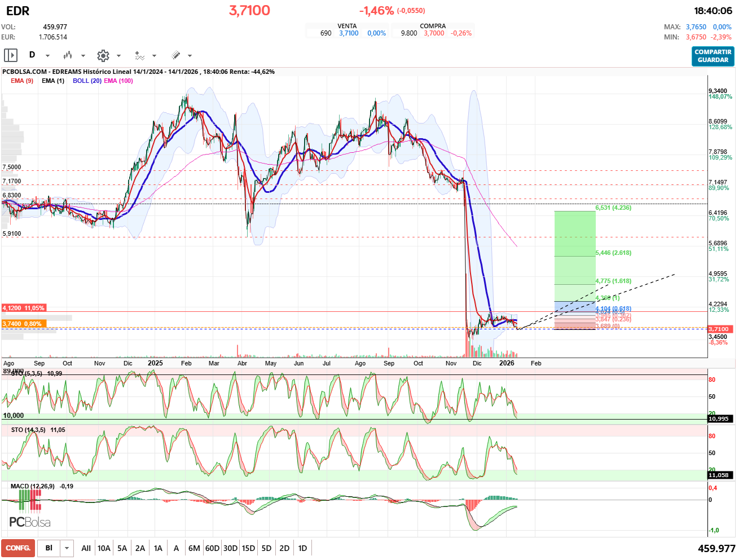Viewport: 743px width, 560px height.
Task: Click the red CONFG. button
Action: [x=18, y=548]
